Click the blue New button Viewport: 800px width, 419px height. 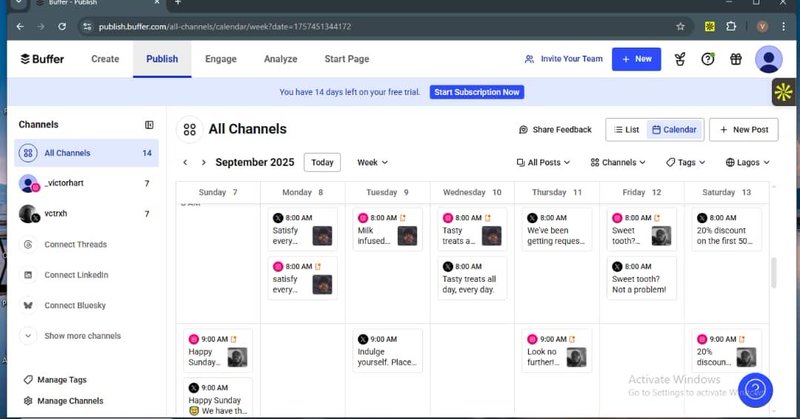click(636, 59)
